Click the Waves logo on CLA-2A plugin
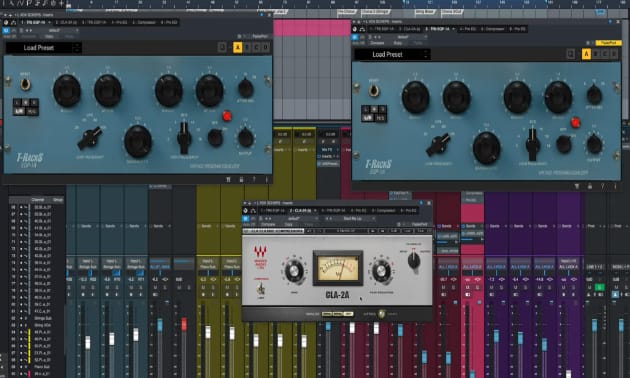630x378 pixels. [260, 252]
